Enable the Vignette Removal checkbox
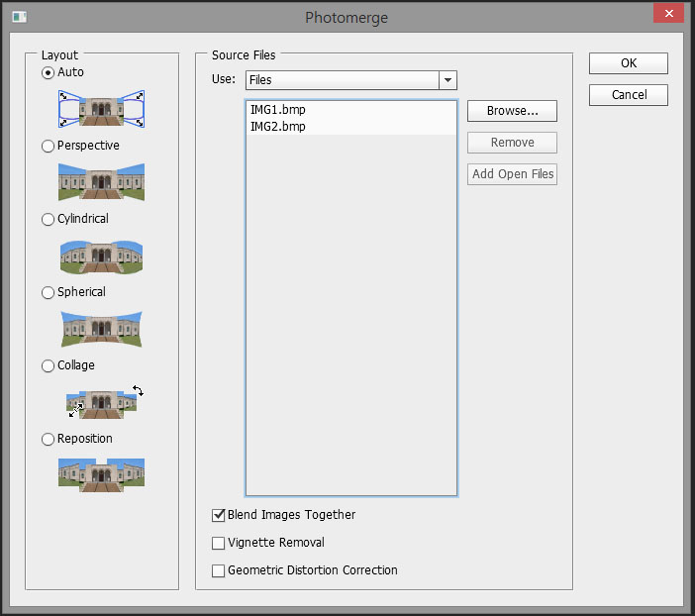695x616 pixels. tap(219, 543)
